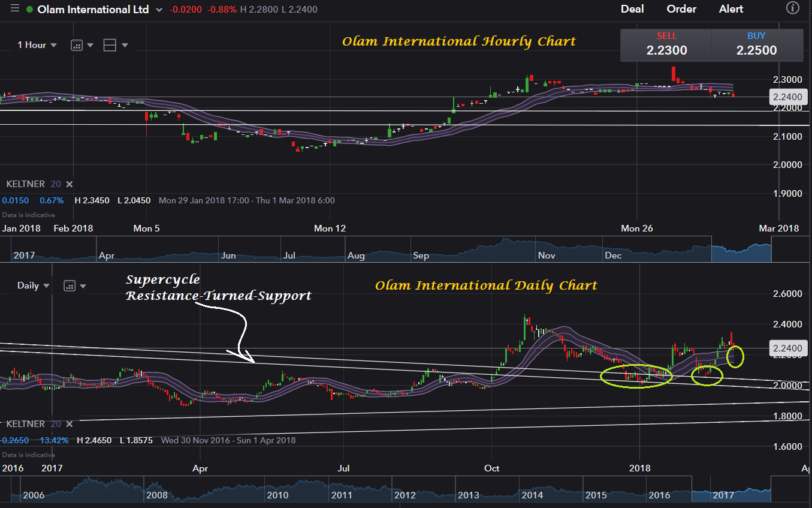Click the 'H 2.2800' high value in the header
This screenshot has width=812, height=508.
point(259,10)
